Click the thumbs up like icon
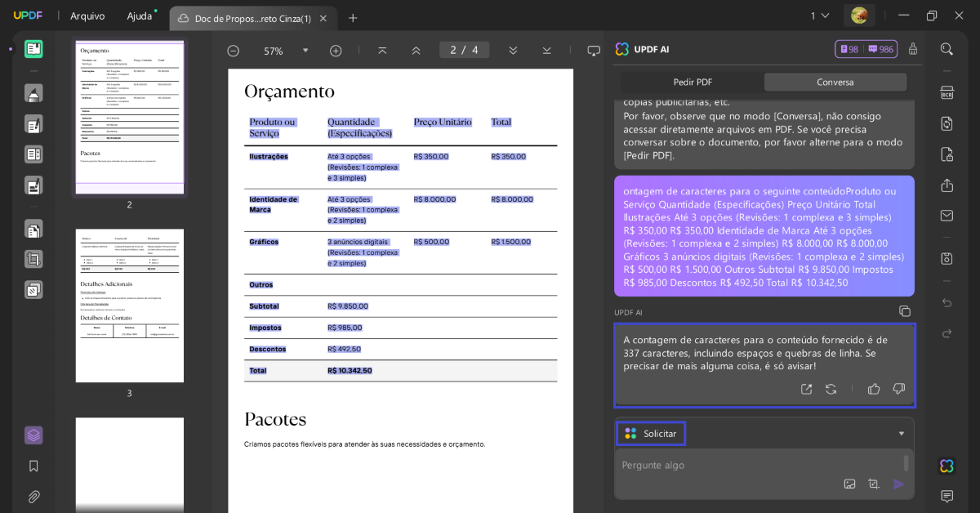 [874, 389]
